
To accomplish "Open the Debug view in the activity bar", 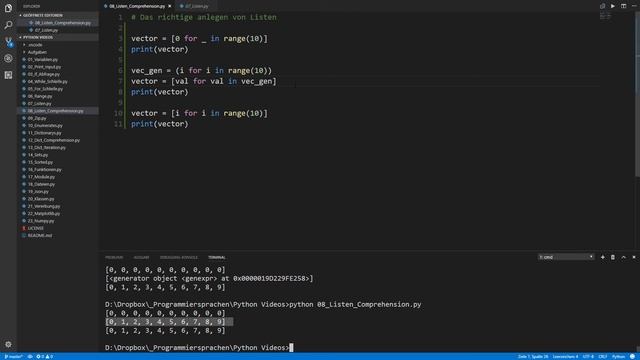I will [8, 58].
